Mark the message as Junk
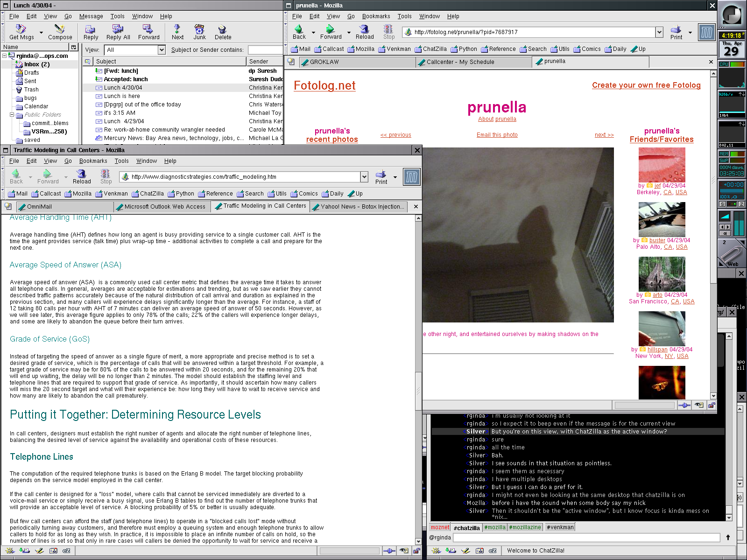 (199, 32)
